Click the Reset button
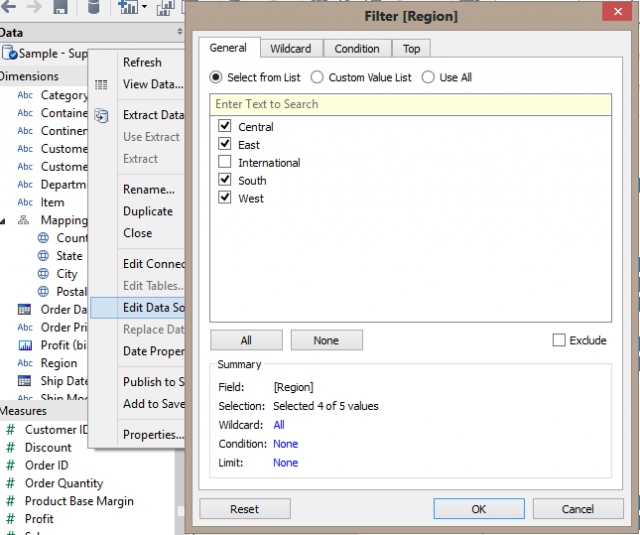 pos(244,509)
